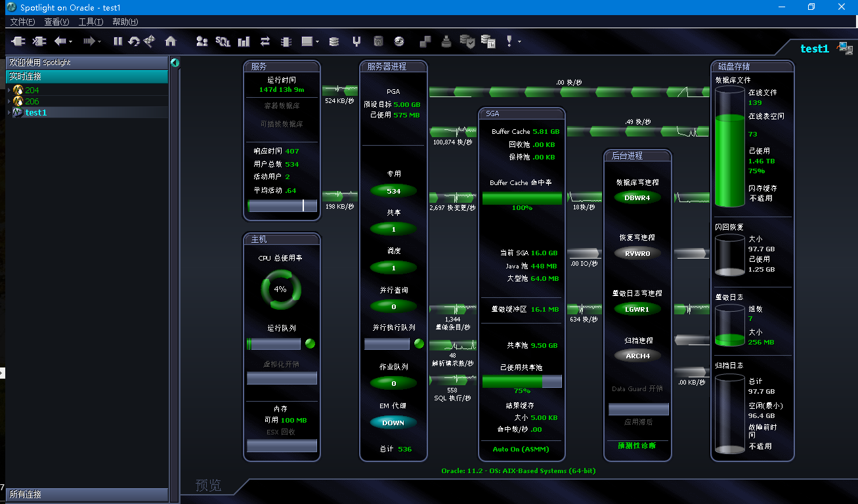Click the eye-shaped toolbar icon
Screen dimensions: 858x504
point(399,41)
